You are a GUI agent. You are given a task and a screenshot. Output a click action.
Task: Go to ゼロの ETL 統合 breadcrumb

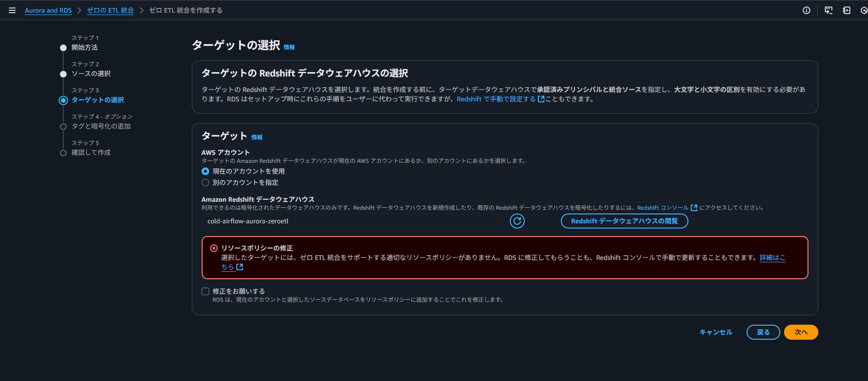[110, 10]
